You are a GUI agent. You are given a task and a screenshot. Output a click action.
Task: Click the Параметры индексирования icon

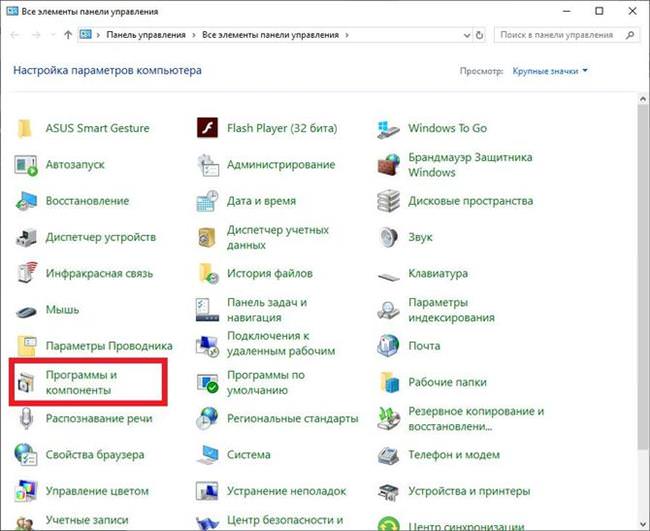[388, 310]
